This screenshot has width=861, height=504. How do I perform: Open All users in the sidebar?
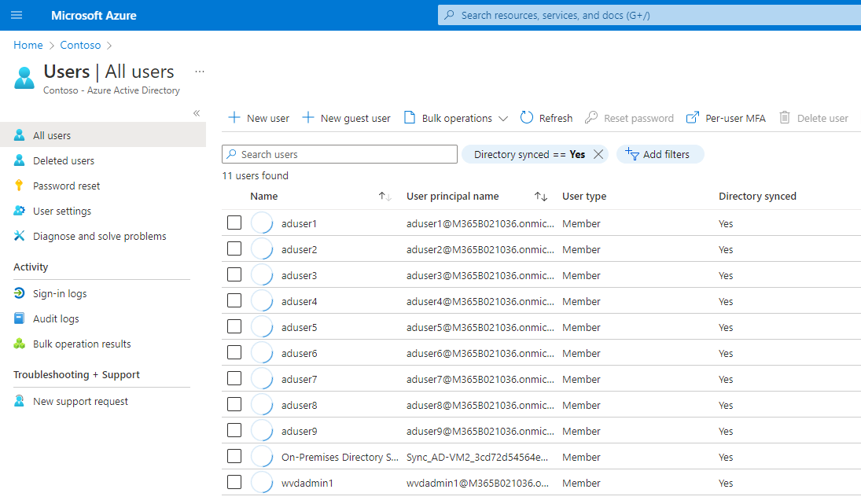coord(103,135)
